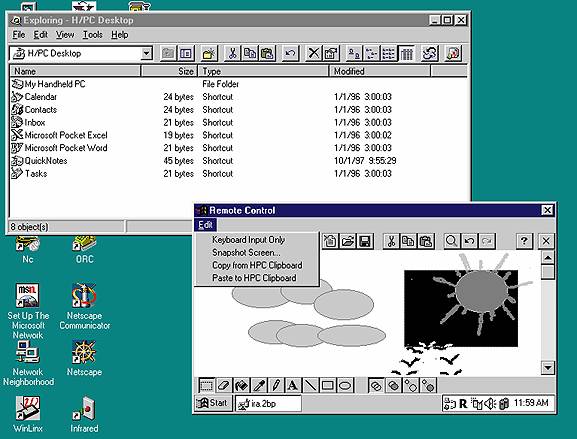Select the Rectangle shape tool
The height and width of the screenshot is (439, 577).
[x=328, y=386]
